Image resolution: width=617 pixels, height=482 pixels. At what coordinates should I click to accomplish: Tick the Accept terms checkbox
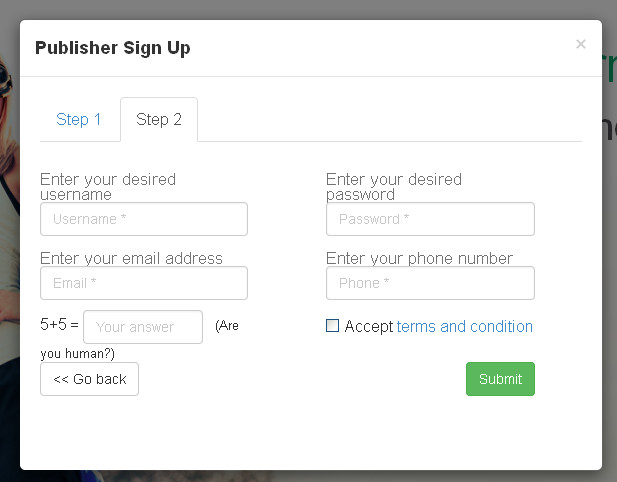click(x=333, y=326)
